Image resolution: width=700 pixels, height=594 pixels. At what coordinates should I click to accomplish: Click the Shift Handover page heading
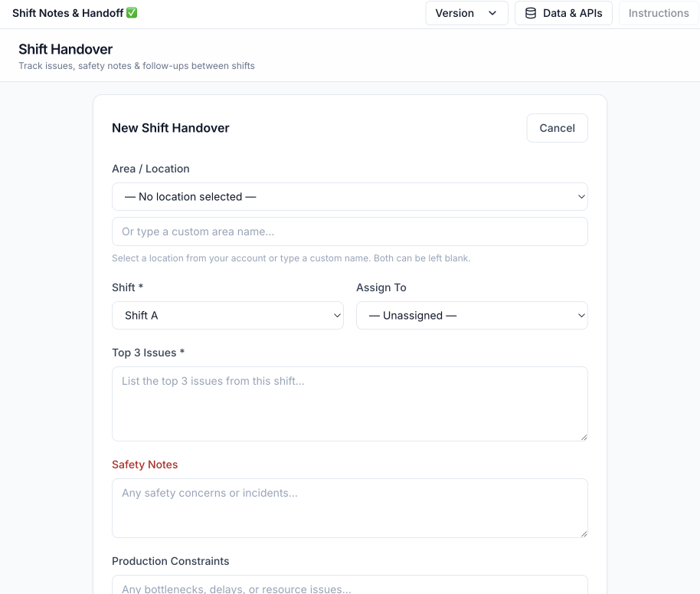click(65, 49)
